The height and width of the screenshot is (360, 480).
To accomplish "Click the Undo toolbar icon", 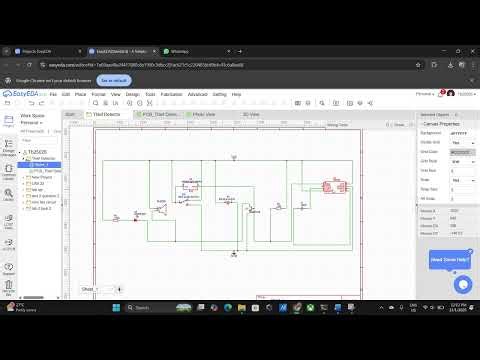I will [x=31, y=103].
